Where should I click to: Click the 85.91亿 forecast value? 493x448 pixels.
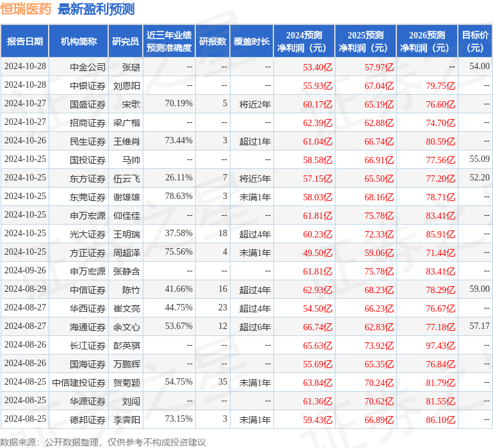pos(440,234)
